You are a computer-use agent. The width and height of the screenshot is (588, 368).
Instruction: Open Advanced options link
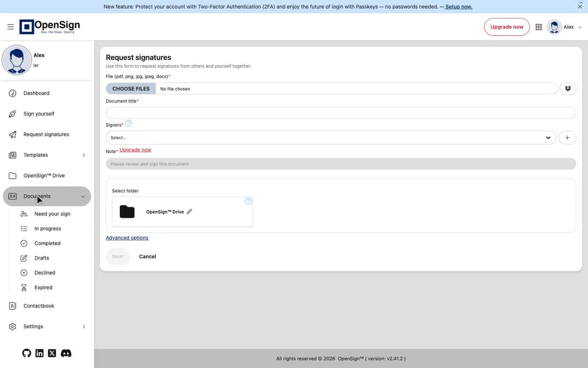[127, 238]
